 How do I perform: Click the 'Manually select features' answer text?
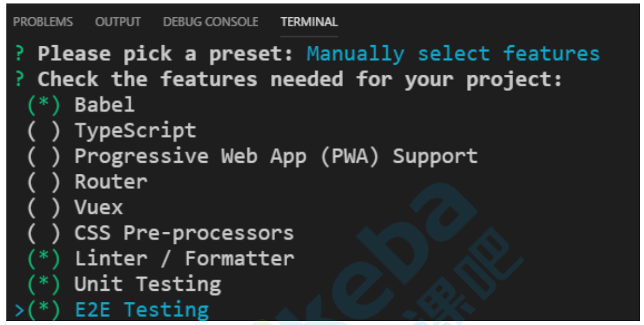(x=453, y=54)
